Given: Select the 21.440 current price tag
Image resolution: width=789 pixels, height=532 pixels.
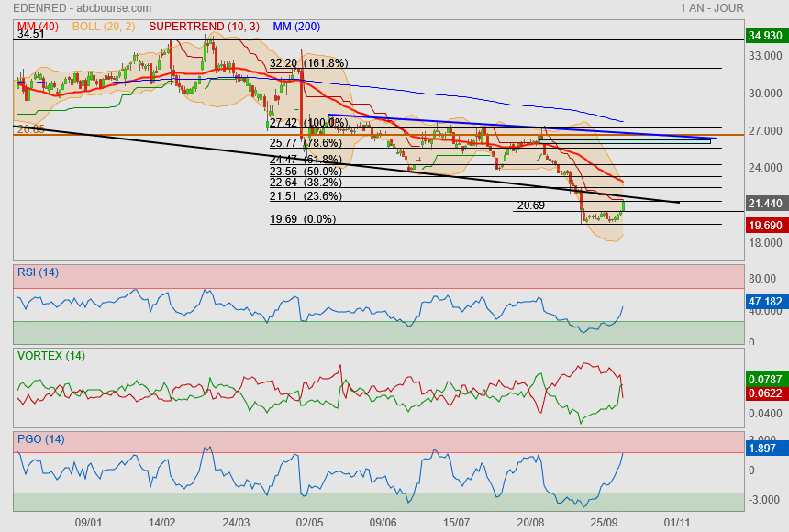Looking at the screenshot, I should [x=765, y=202].
